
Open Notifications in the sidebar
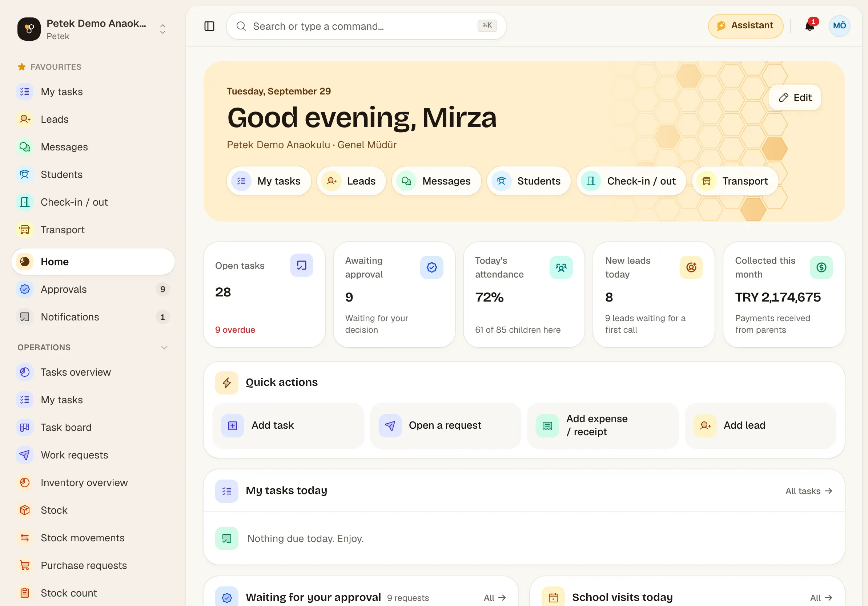[93, 316]
